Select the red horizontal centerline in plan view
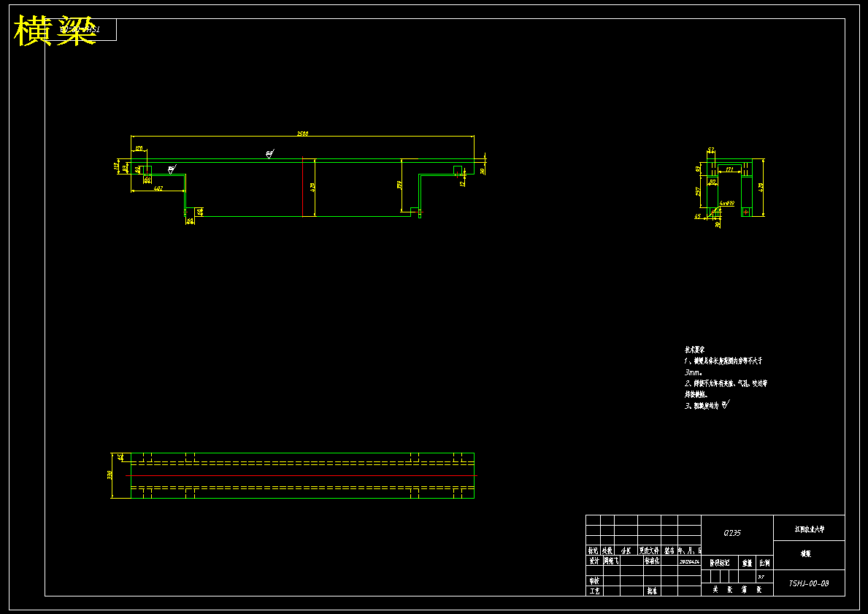This screenshot has width=868, height=614. (x=302, y=475)
